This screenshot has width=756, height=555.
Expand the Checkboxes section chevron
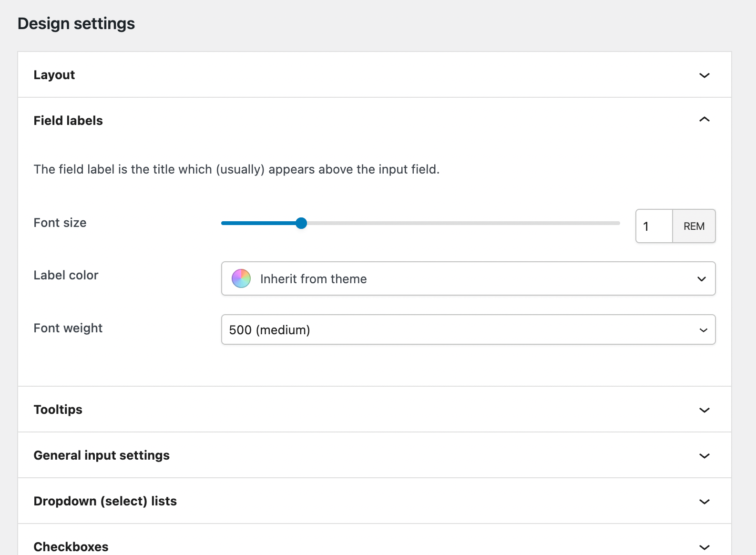(x=704, y=547)
